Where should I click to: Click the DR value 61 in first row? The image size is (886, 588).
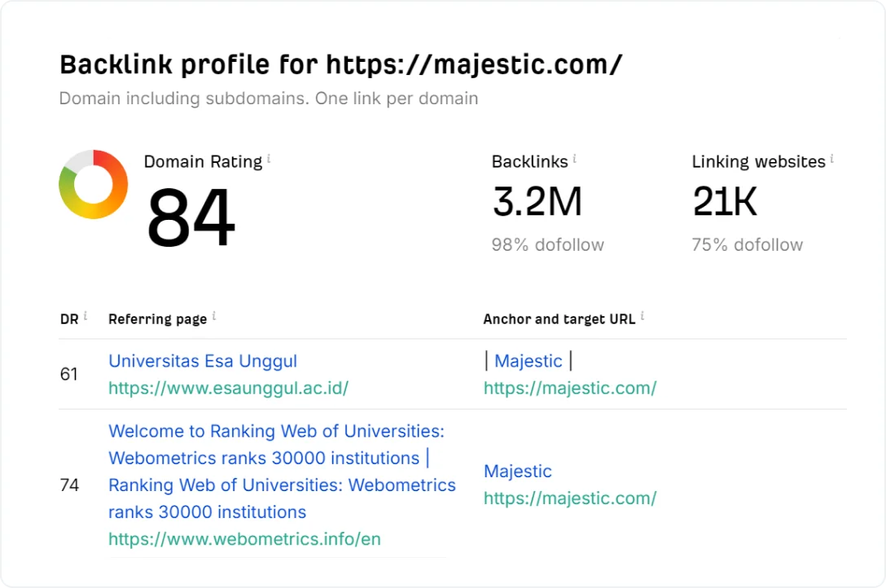click(69, 374)
